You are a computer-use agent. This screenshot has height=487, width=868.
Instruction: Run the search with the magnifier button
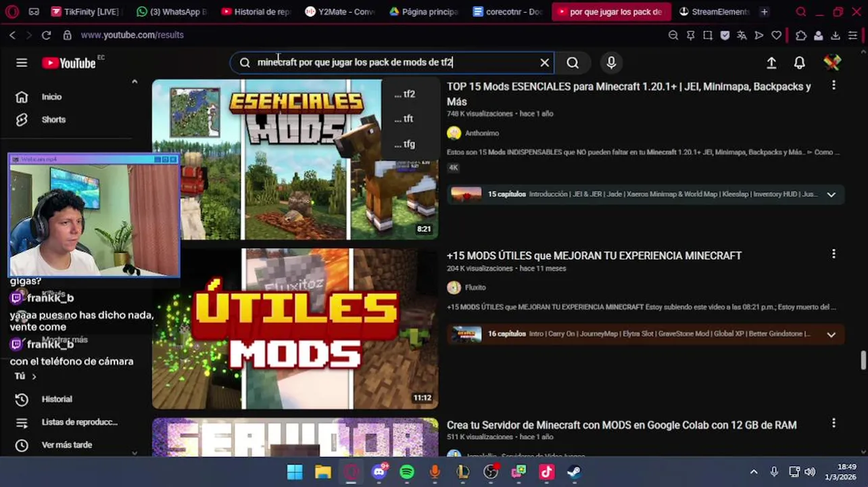573,62
